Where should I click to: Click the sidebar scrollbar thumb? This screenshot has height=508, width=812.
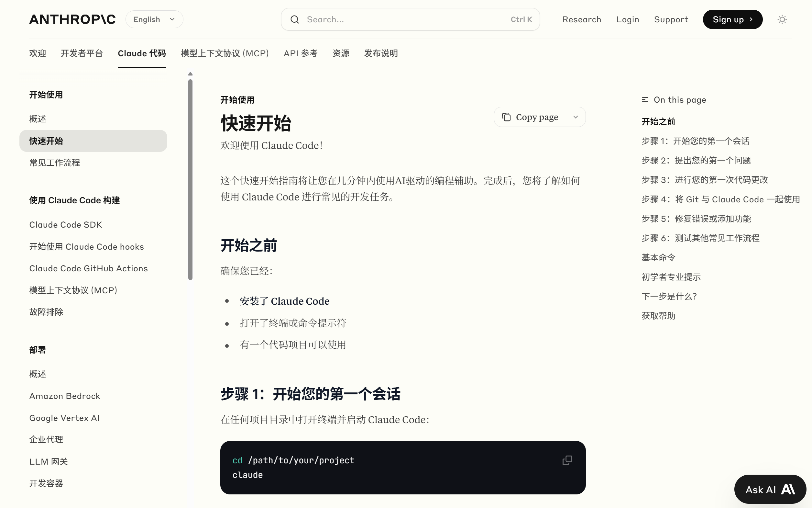pos(190,180)
